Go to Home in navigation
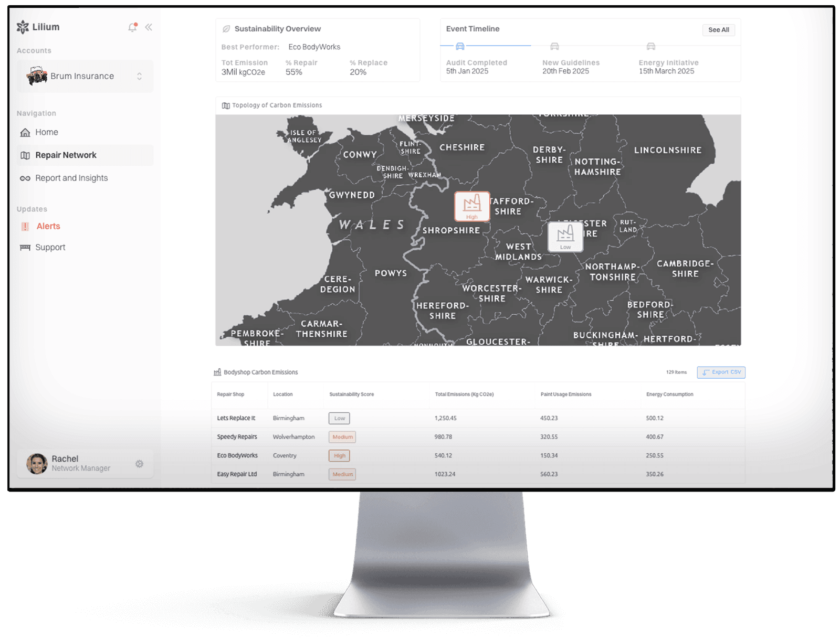 click(x=46, y=132)
